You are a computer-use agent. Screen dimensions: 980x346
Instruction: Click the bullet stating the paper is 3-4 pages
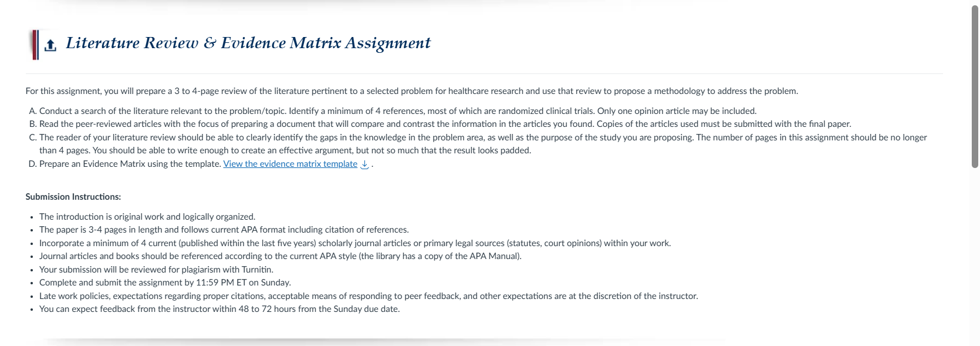pyautogui.click(x=224, y=230)
